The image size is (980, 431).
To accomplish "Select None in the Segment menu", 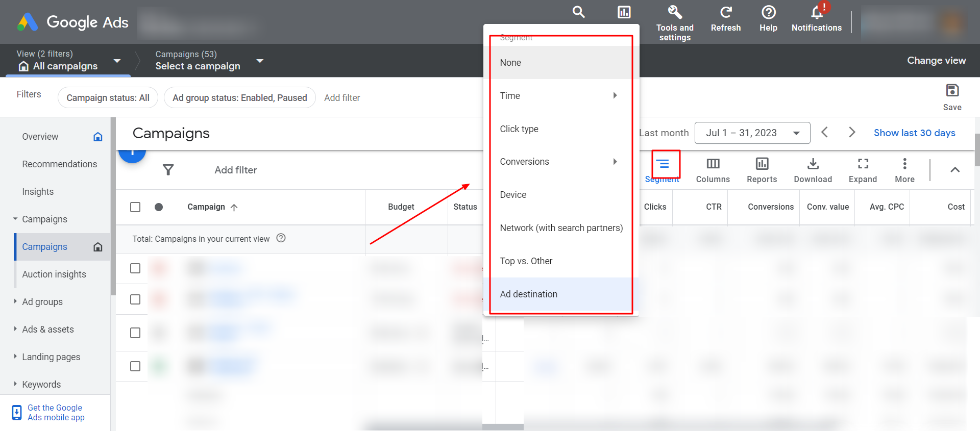I will coord(561,63).
